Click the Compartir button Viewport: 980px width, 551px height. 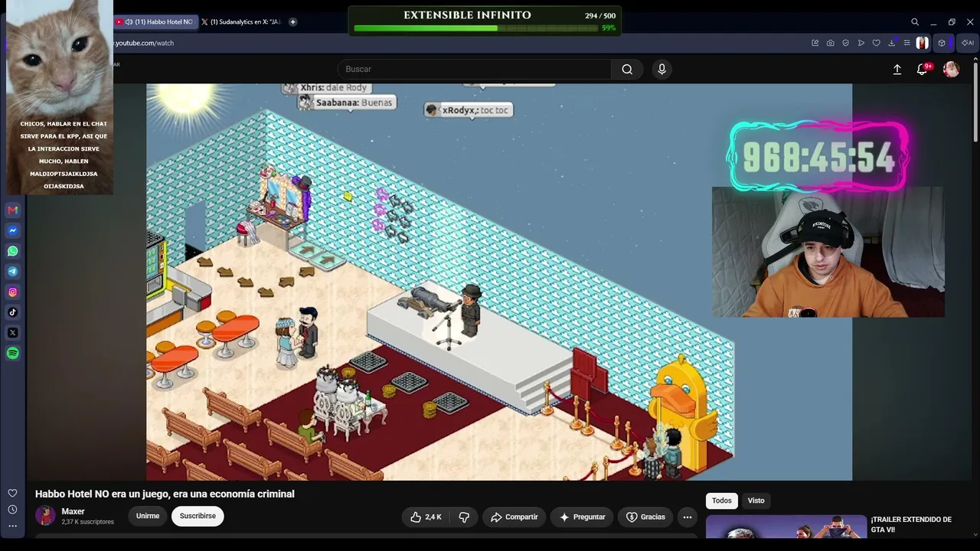[x=514, y=517]
